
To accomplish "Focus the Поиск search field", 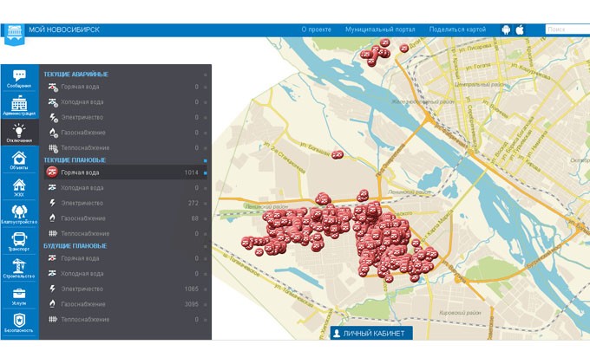I will (x=567, y=29).
